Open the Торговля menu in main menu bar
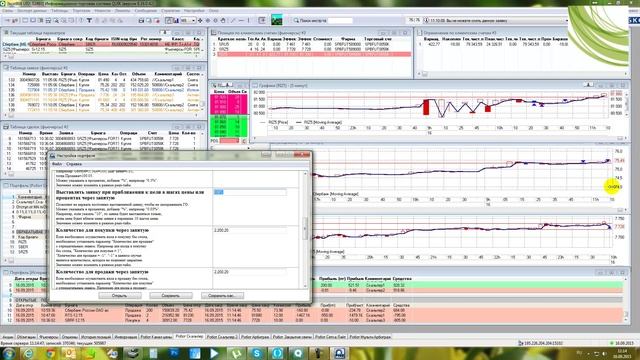The image size is (640, 360). [x=81, y=11]
